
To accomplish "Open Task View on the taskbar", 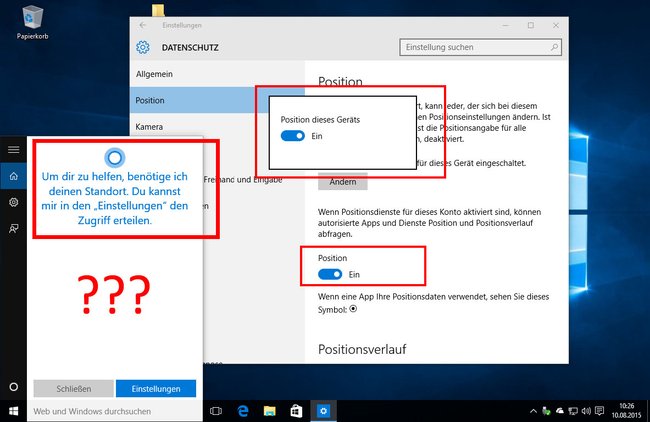I will (216, 411).
